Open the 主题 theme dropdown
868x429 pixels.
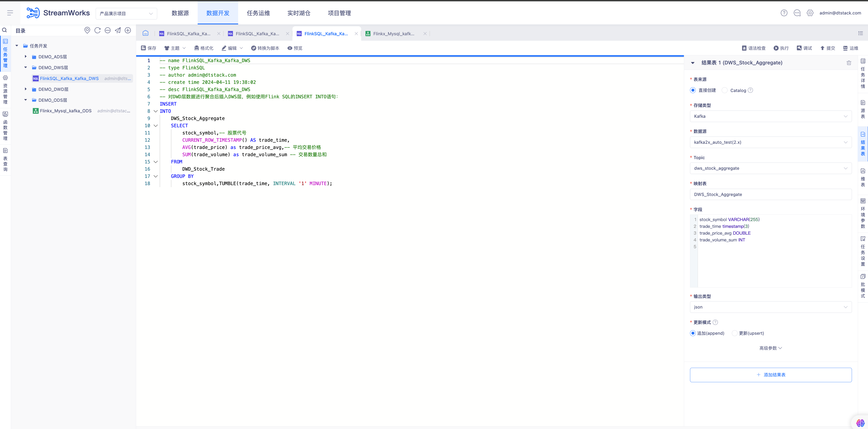175,48
